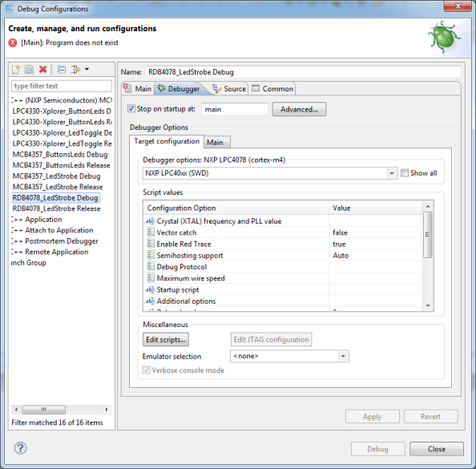Select MCB4357_LedStrobe Release configuration
Image resolution: width=476 pixels, height=469 pixels.
(x=58, y=187)
